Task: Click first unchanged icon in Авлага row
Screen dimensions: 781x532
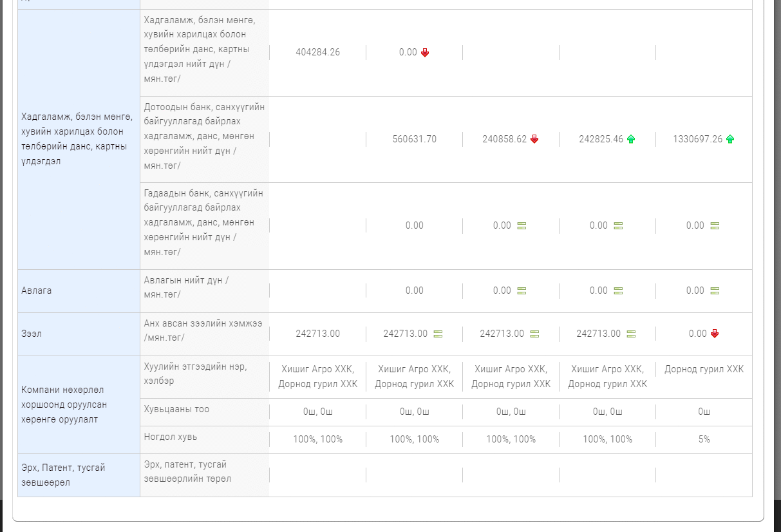Action: coord(522,291)
